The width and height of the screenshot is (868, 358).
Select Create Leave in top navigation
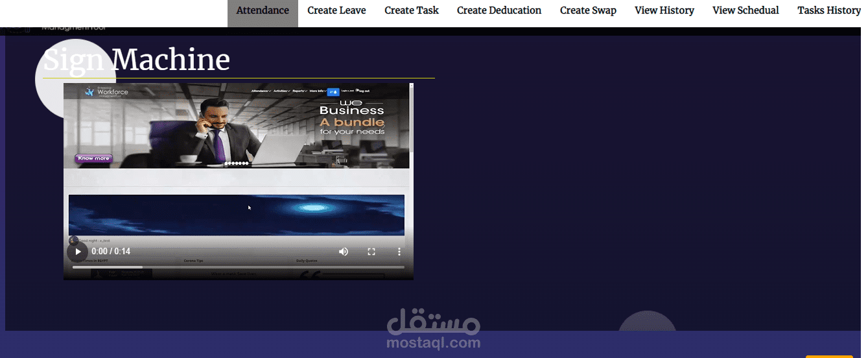[x=336, y=11]
